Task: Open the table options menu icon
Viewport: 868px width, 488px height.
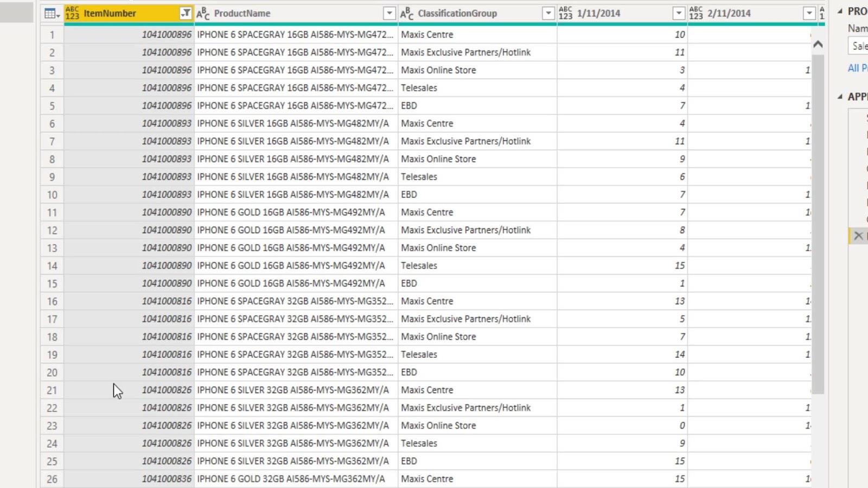Action: pos(52,14)
